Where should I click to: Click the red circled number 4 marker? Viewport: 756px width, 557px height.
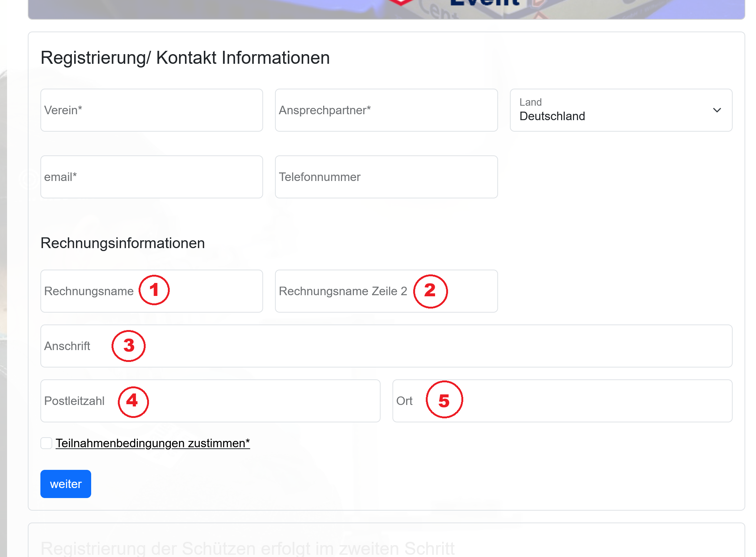pos(133,402)
